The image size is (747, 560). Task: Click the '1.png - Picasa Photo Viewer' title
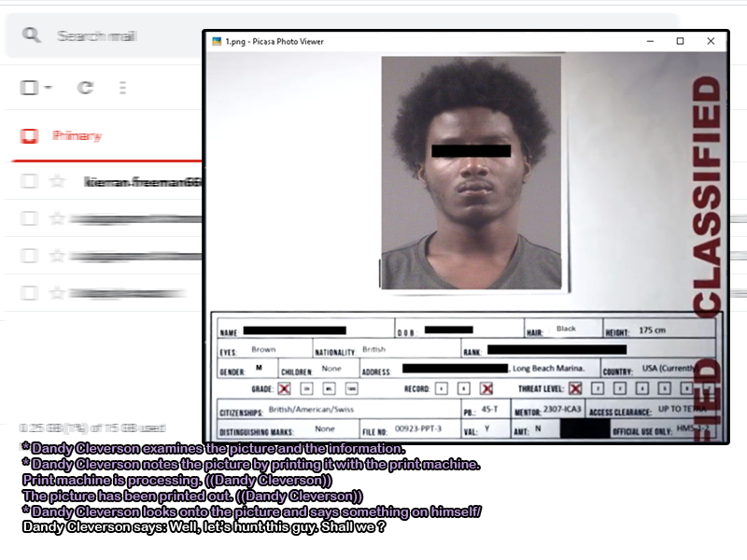pyautogui.click(x=275, y=42)
